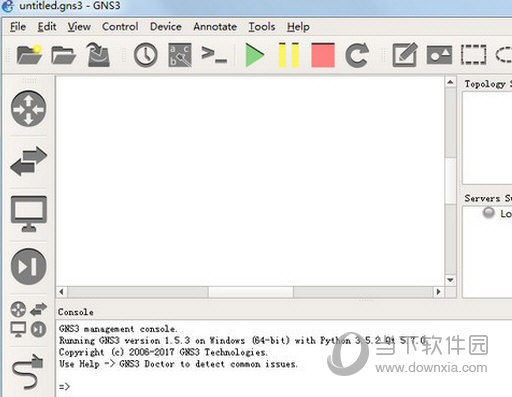Open the Annotate menu
The image size is (512, 397).
click(x=215, y=27)
